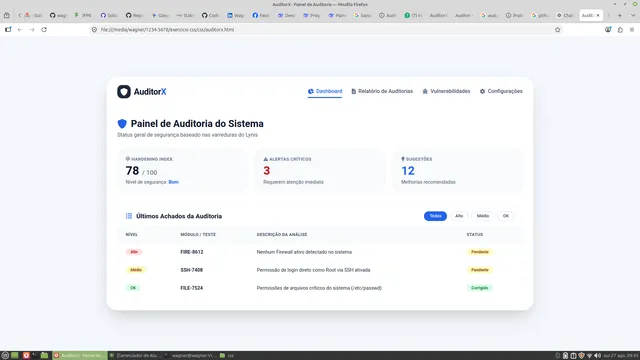
Task: Click the OK level badge in FILE-7524 row
Action: coord(133,288)
